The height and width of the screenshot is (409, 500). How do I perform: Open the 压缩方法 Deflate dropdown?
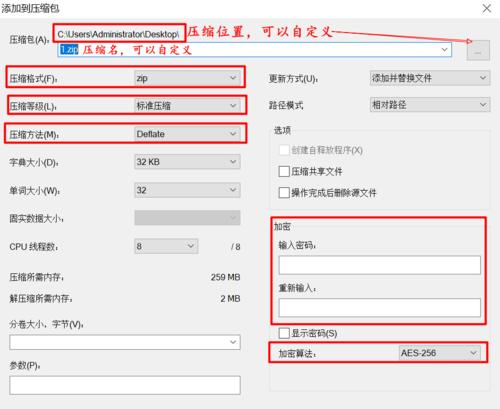tap(187, 134)
